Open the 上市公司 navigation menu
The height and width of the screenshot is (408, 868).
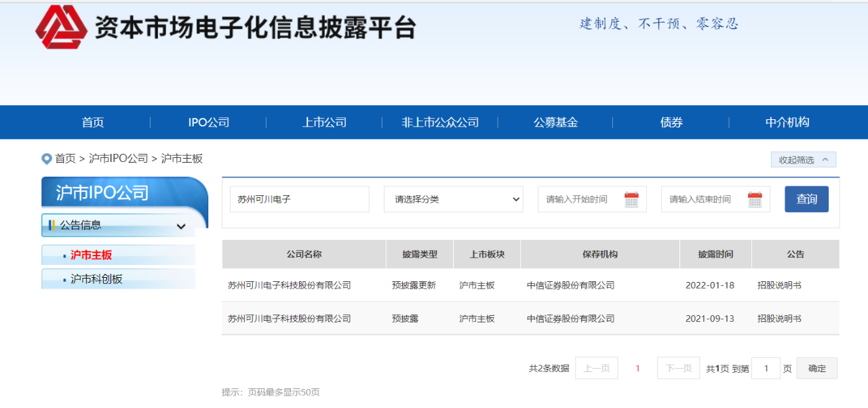[x=324, y=123]
